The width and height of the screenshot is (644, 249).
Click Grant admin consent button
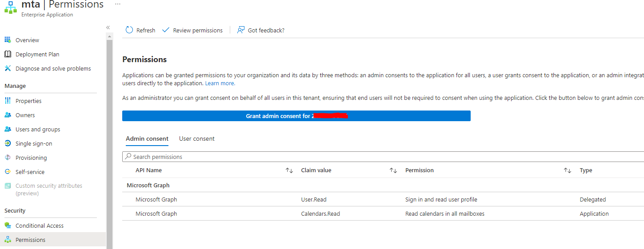[296, 116]
